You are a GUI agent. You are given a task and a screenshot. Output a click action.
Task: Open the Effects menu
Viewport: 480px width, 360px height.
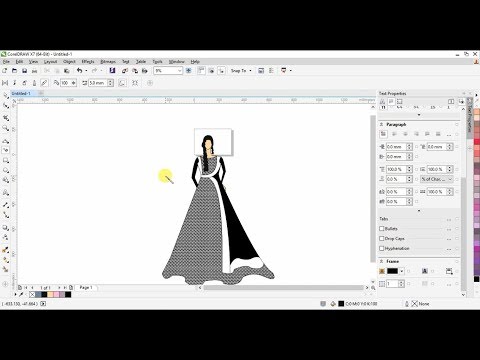click(x=88, y=62)
